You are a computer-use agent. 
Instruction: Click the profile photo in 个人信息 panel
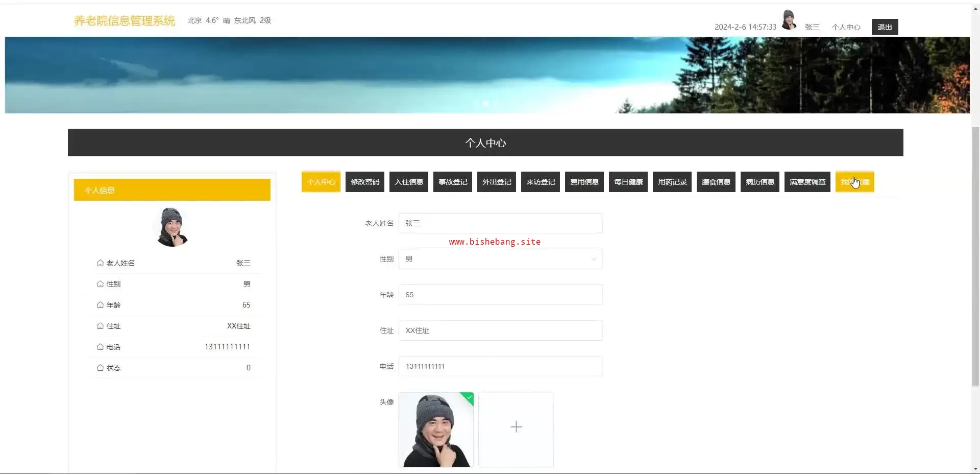[x=172, y=227]
